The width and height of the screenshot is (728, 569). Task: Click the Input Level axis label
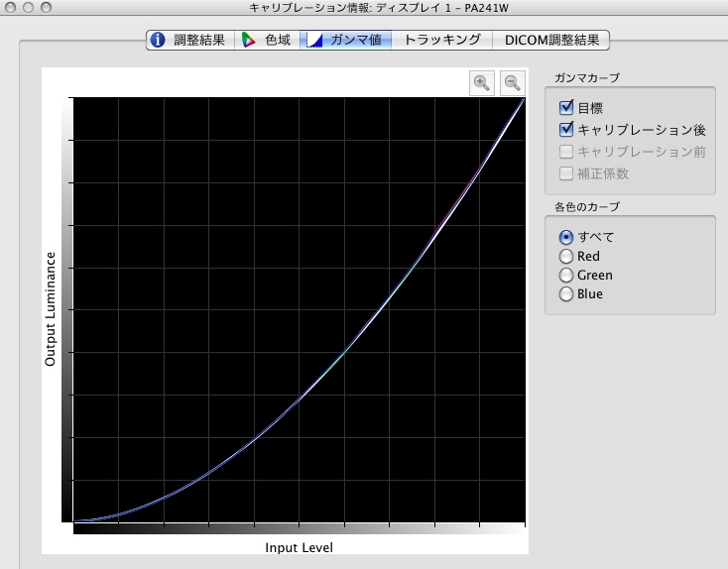coord(299,547)
